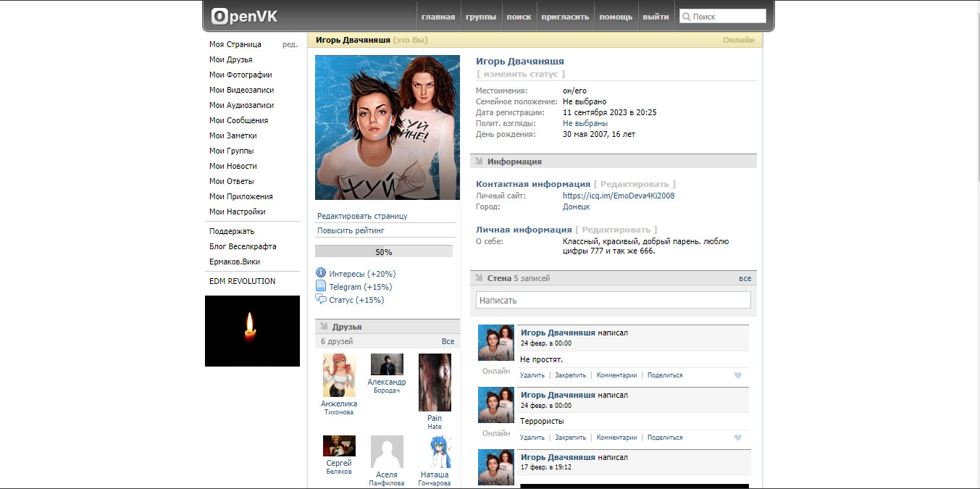Image resolution: width=980 pixels, height=489 pixels.
Task: Click the magnifier icon in search box
Action: point(685,17)
